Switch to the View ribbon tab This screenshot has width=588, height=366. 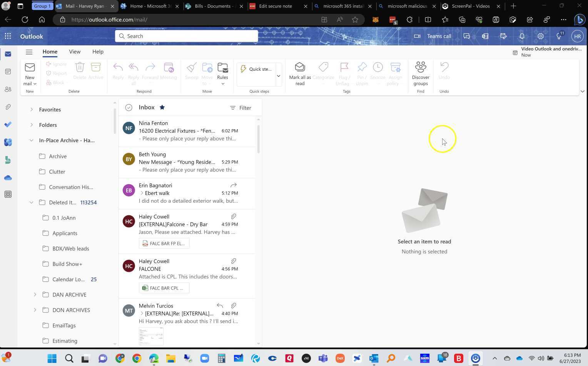click(75, 52)
